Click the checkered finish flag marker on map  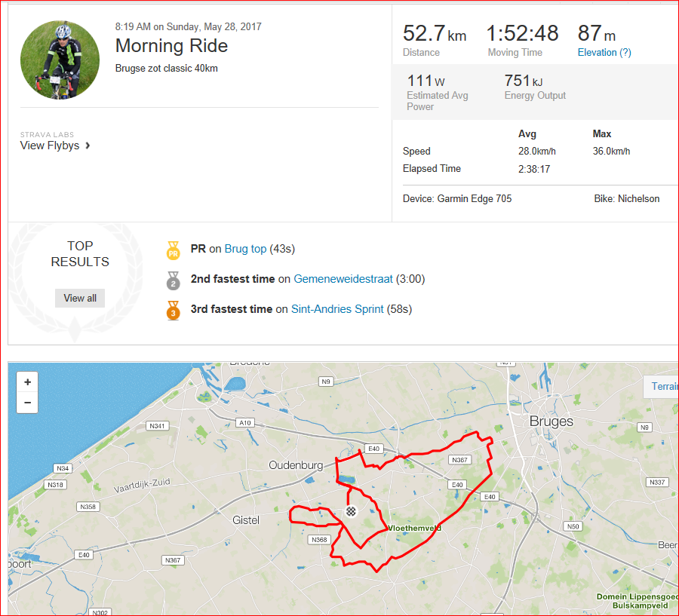351,511
